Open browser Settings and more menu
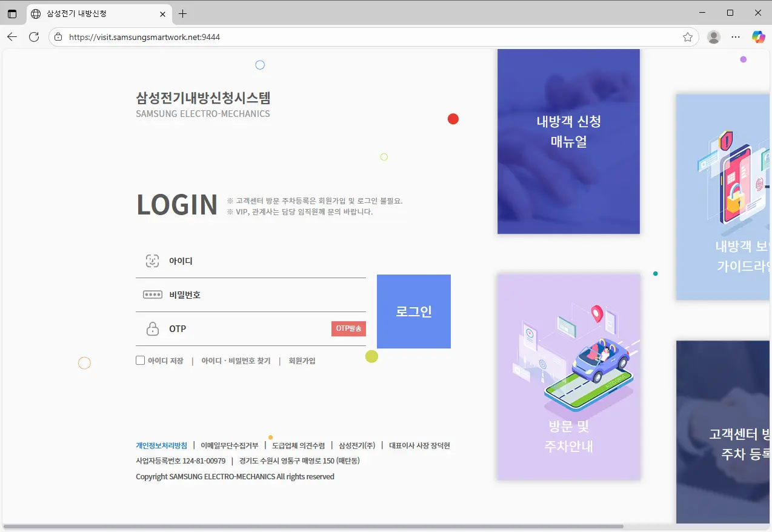 736,37
